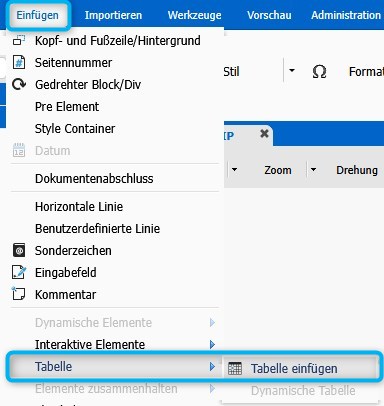This screenshot has width=384, height=406.
Task: Open the Werkzeuge menu
Action: point(195,15)
